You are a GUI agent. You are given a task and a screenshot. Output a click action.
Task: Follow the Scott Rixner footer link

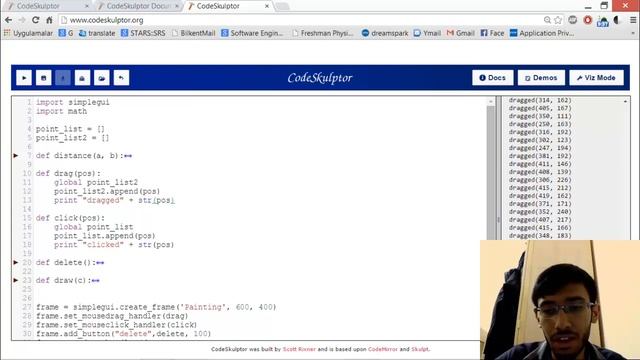(x=299, y=349)
